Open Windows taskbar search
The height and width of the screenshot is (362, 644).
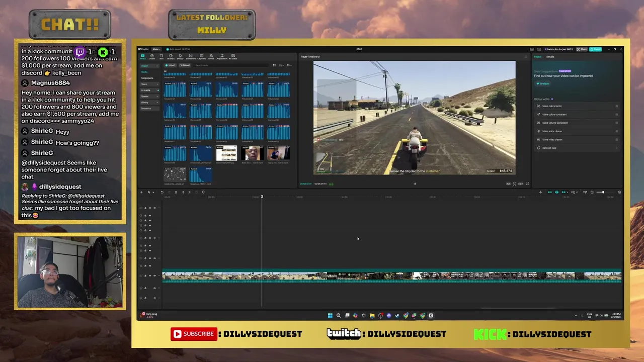click(339, 315)
